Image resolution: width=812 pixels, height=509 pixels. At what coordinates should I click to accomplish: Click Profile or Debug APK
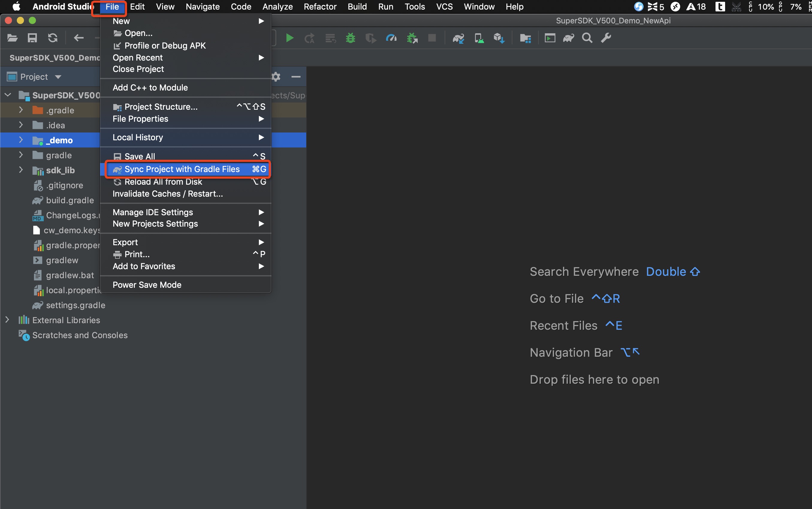click(186, 46)
